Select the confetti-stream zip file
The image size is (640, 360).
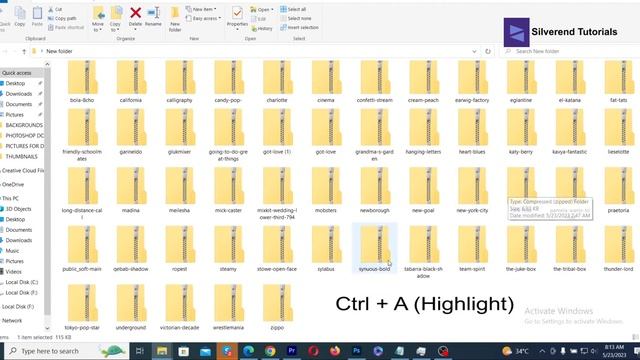tap(375, 82)
